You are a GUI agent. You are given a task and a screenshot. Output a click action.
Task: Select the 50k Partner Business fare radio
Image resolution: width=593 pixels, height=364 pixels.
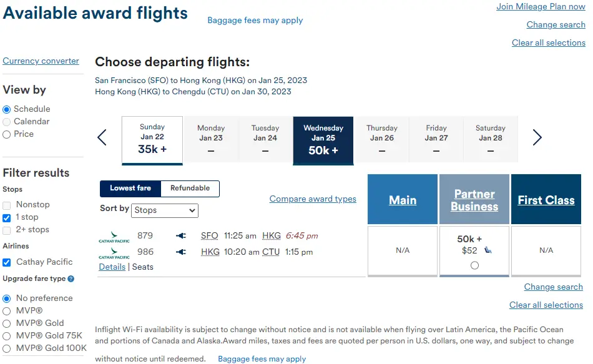[x=474, y=265]
